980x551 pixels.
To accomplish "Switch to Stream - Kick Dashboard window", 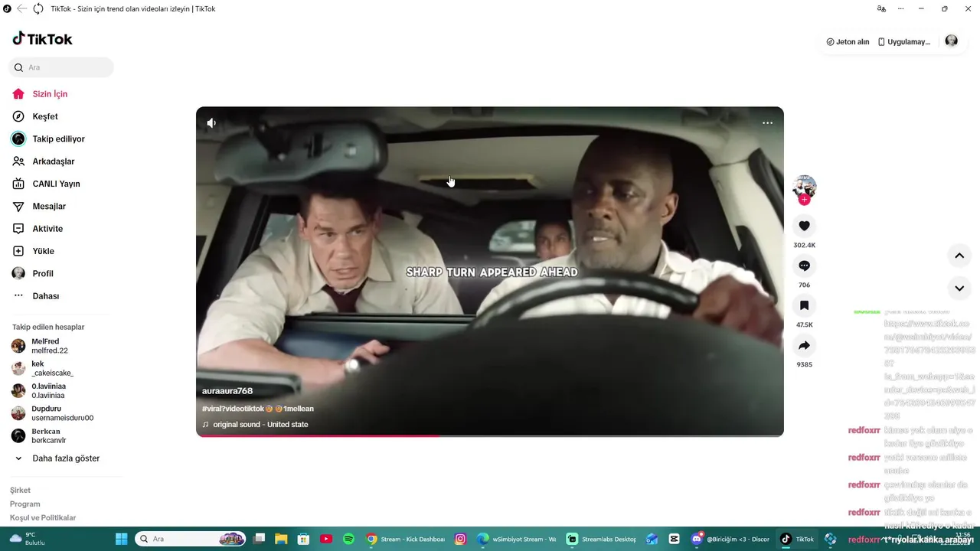I will click(x=405, y=539).
